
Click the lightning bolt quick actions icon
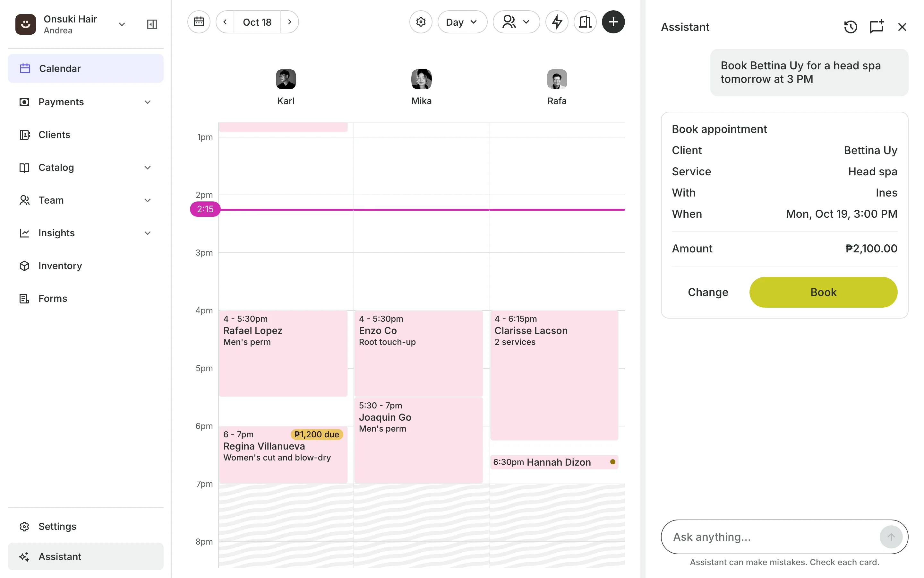point(557,22)
